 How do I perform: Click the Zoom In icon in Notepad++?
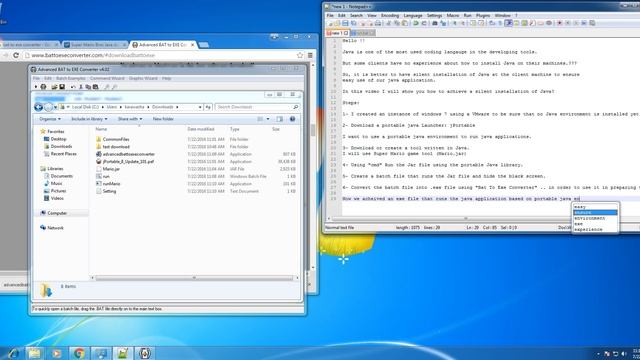pyautogui.click(x=454, y=23)
